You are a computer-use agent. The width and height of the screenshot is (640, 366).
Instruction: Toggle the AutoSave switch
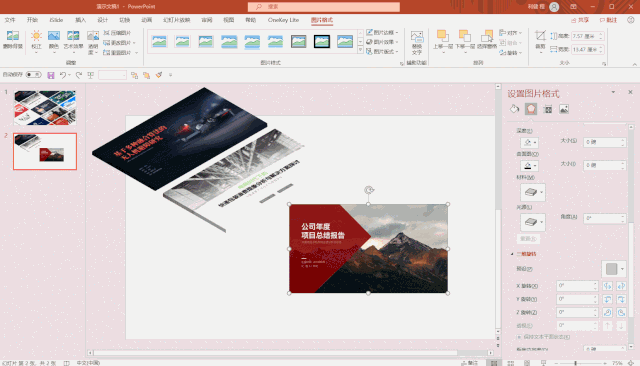[33, 75]
